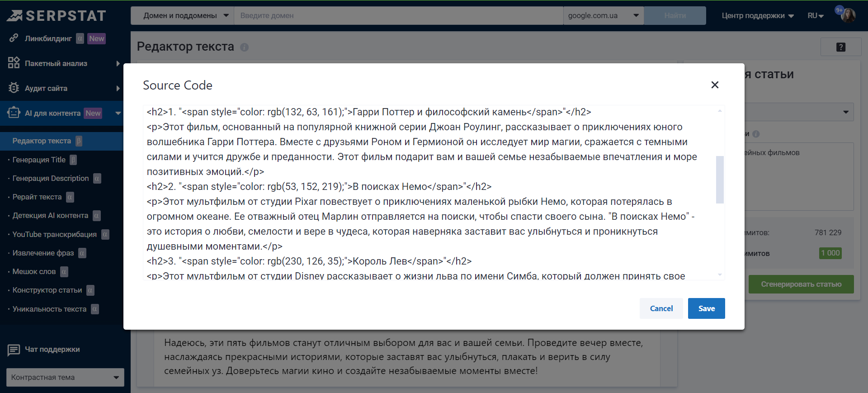This screenshot has width=868, height=393.
Task: Close the Source Code dialog
Action: [715, 85]
